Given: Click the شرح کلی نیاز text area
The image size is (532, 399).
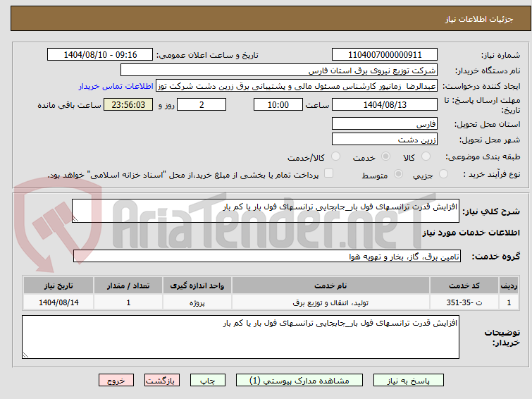Looking at the screenshot, I should point(266,211).
